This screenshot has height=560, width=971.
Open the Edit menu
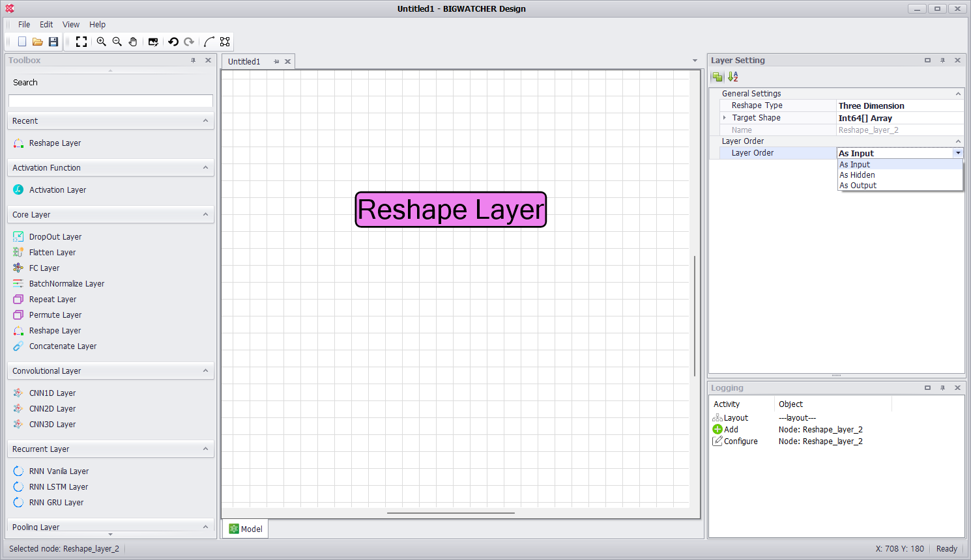point(46,25)
